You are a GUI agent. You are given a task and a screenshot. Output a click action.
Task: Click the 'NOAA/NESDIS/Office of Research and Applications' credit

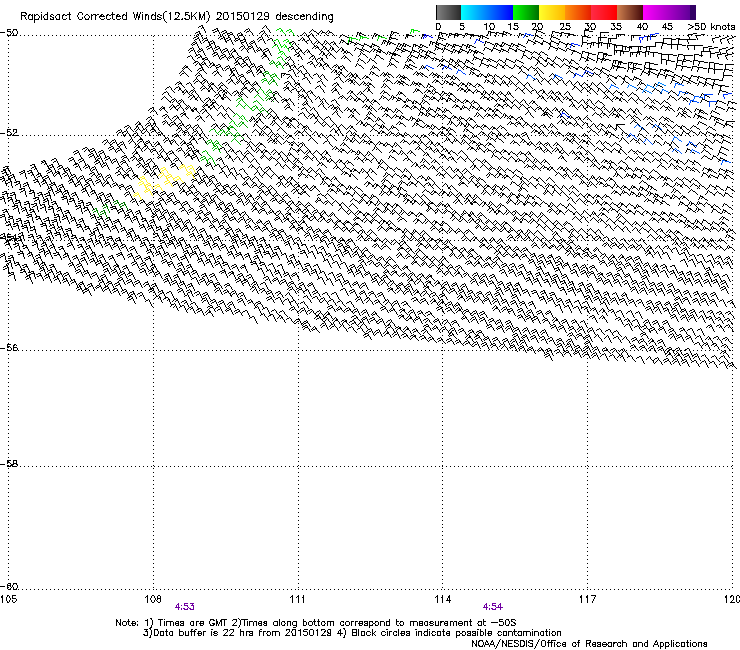pos(589,644)
